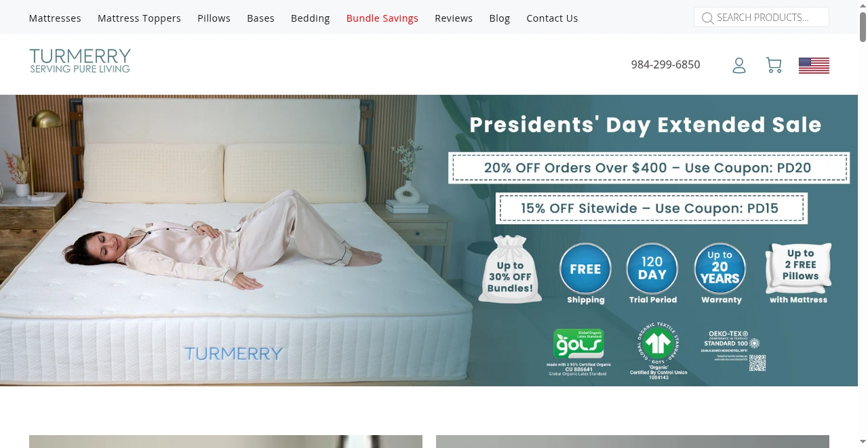Click the 120 Day Trial Period badge
Screen dimensions: 868x448
[652, 274]
